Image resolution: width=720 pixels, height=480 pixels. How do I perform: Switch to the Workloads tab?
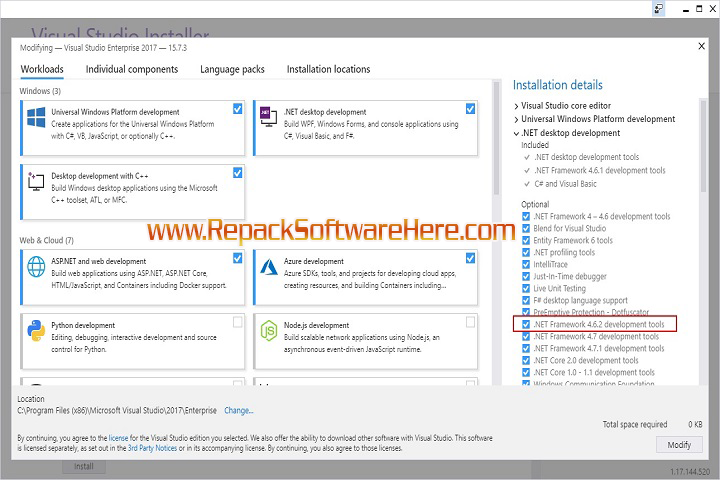[42, 69]
